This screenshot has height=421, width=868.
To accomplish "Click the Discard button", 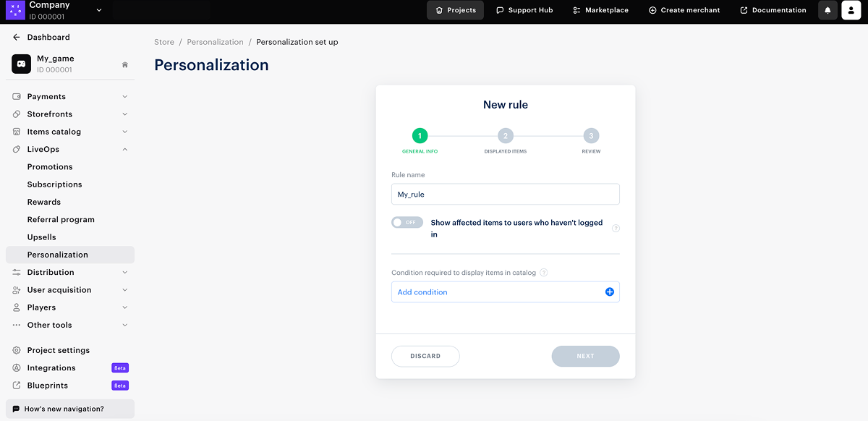I will pyautogui.click(x=425, y=356).
